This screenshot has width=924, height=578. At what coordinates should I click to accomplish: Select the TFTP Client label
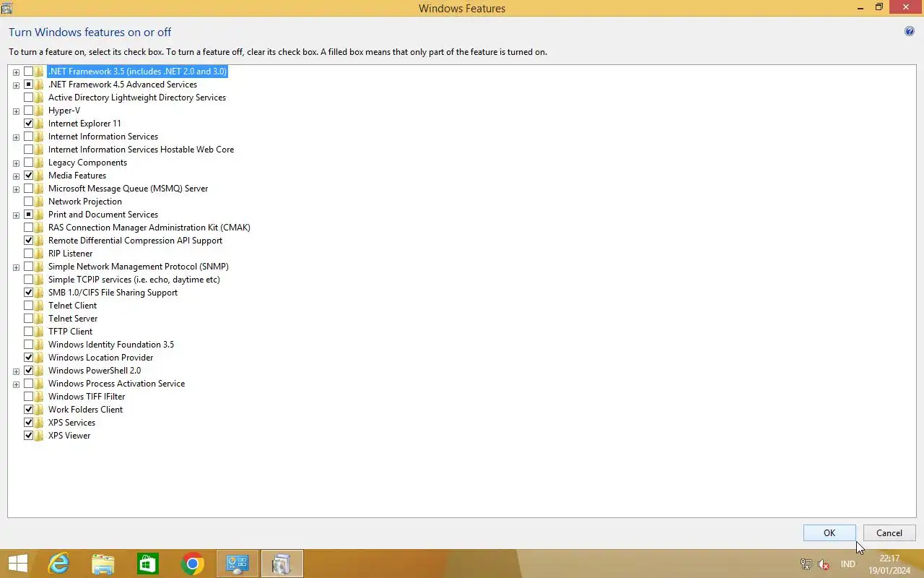click(x=71, y=332)
